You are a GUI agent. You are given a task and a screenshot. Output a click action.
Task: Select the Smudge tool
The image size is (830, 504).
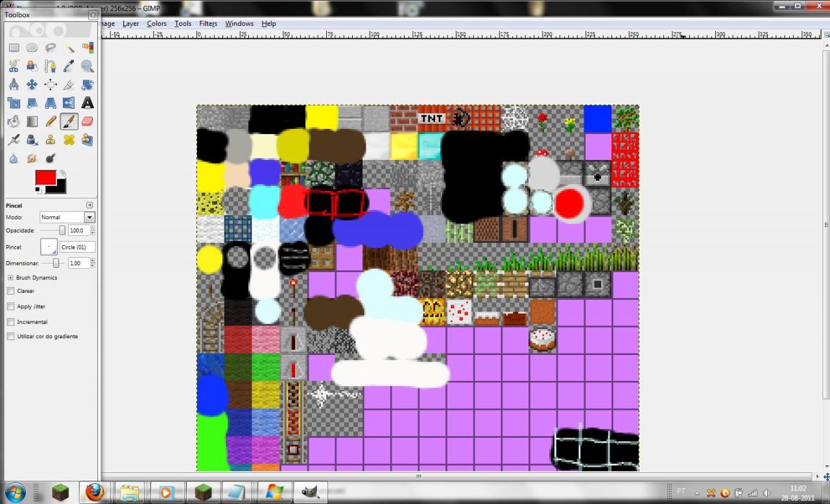[x=32, y=157]
